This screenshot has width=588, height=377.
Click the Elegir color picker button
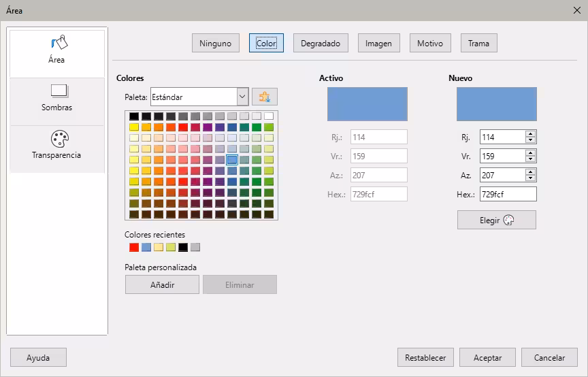pos(497,220)
